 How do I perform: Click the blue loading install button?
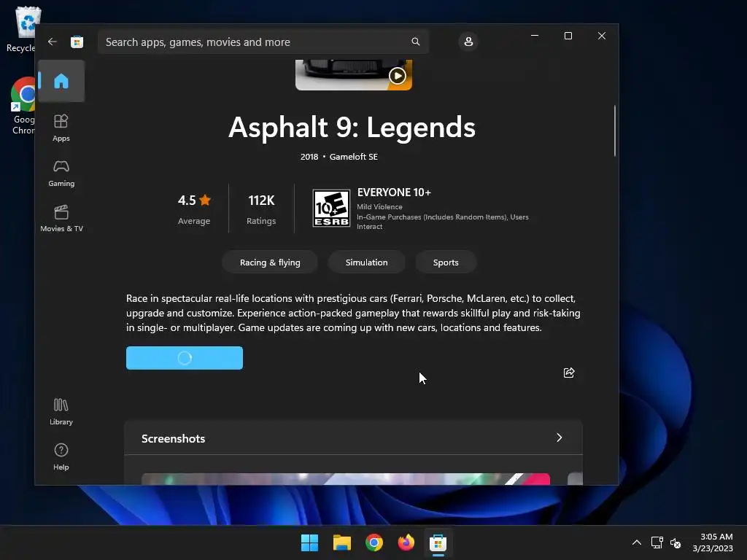point(185,358)
